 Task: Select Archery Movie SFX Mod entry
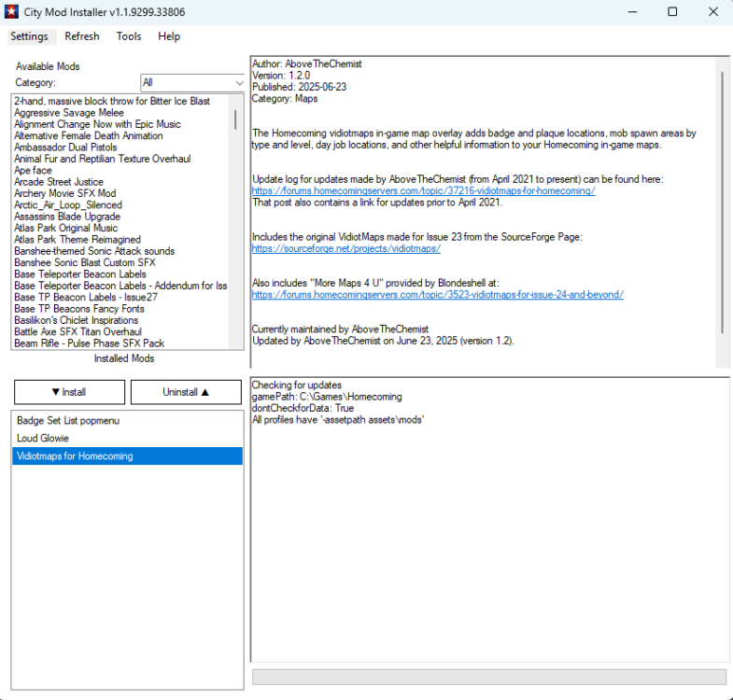pos(64,193)
